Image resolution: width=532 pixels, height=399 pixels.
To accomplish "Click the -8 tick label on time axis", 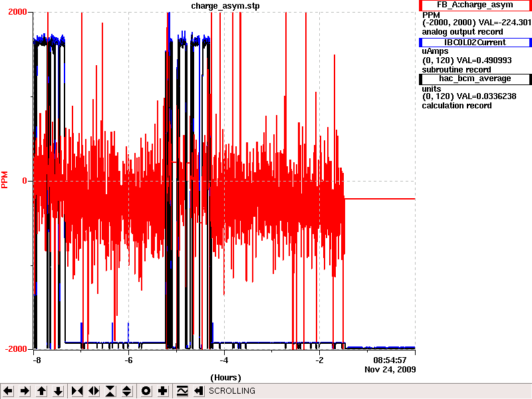I will [37, 360].
